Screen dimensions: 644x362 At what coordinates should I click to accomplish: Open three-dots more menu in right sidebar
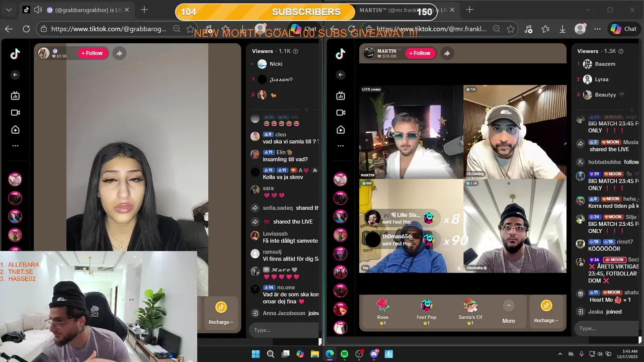pyautogui.click(x=341, y=146)
